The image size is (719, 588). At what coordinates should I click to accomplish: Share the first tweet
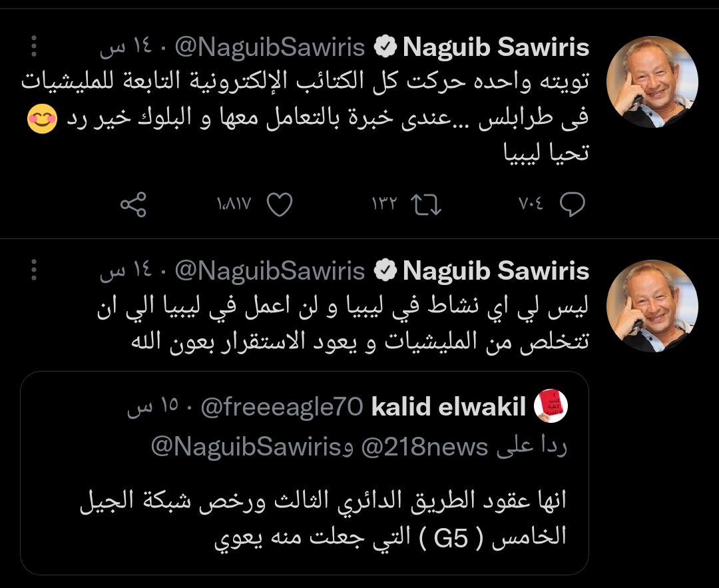133,204
